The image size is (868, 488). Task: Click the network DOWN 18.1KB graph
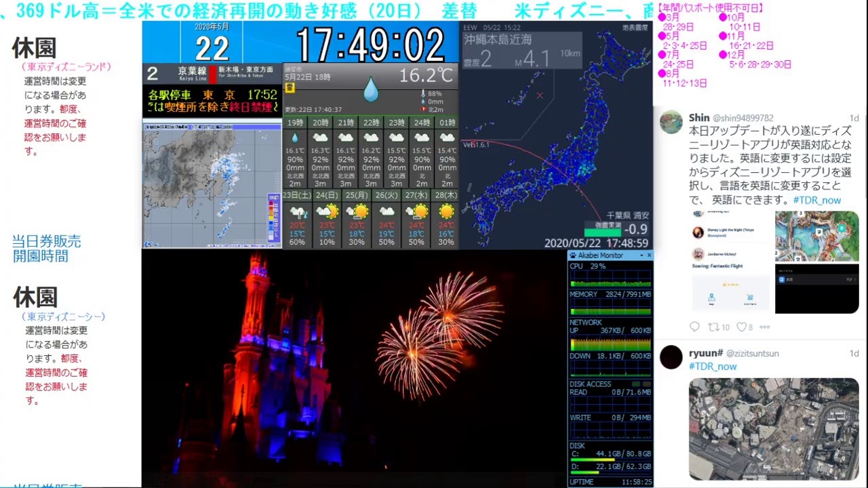[610, 369]
